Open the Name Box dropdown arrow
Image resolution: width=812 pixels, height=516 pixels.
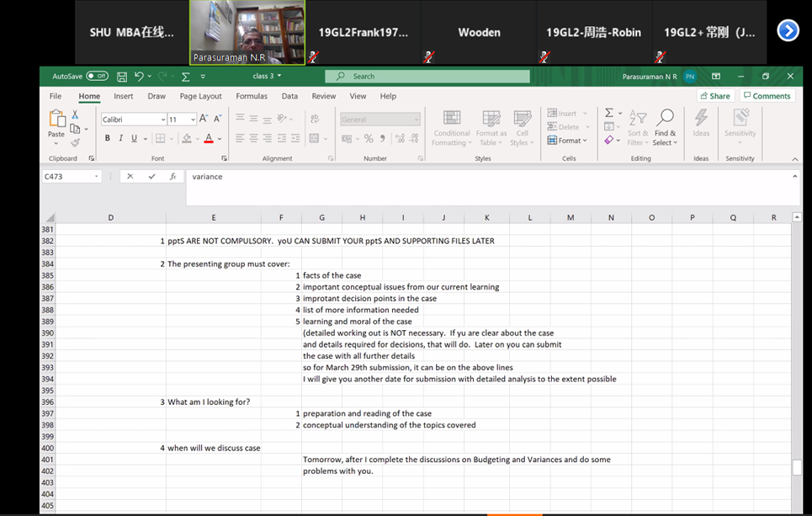(96, 177)
